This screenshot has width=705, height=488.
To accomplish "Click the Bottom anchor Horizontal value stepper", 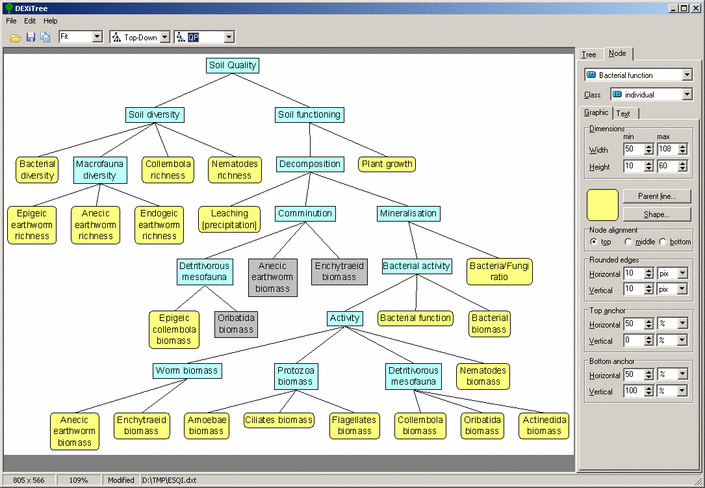I will pyautogui.click(x=649, y=375).
